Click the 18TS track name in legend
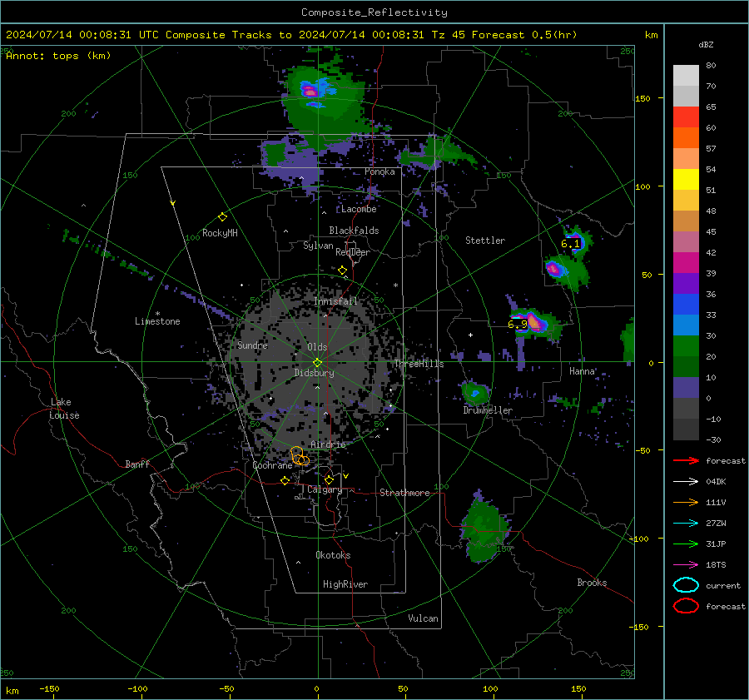This screenshot has width=749, height=700. (716, 565)
